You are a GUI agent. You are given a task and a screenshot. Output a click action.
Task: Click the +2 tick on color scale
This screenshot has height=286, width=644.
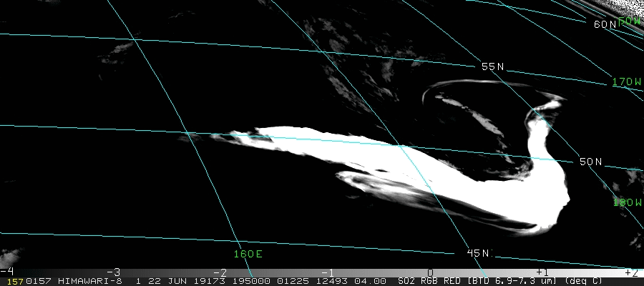630,272
